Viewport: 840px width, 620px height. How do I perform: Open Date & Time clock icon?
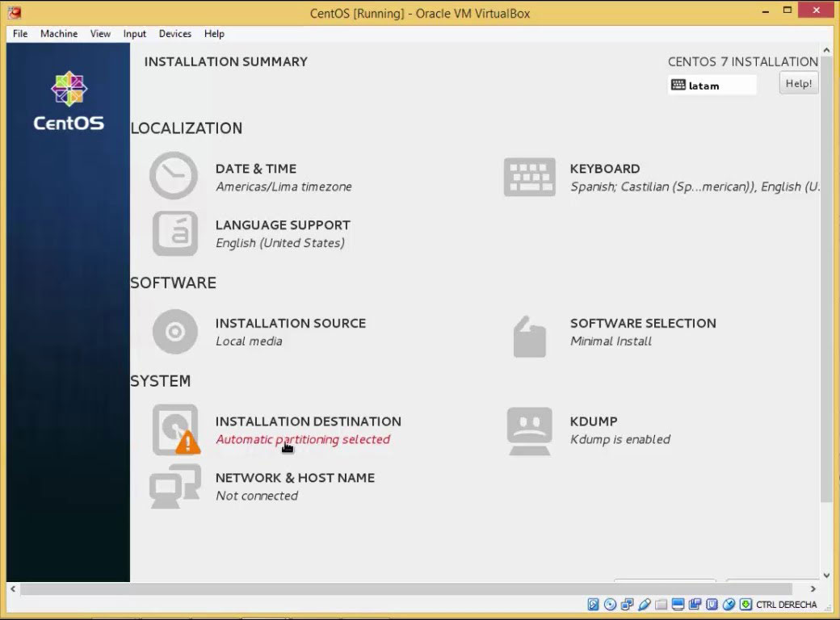coord(174,176)
